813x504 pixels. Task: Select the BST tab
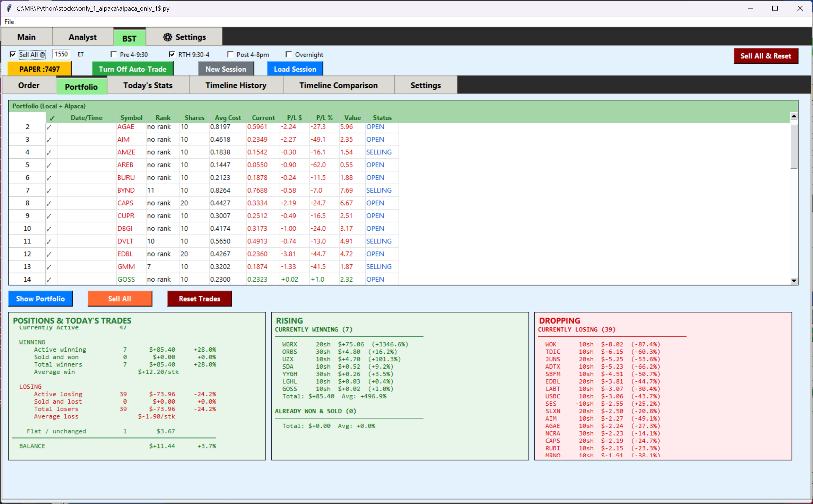click(x=129, y=38)
